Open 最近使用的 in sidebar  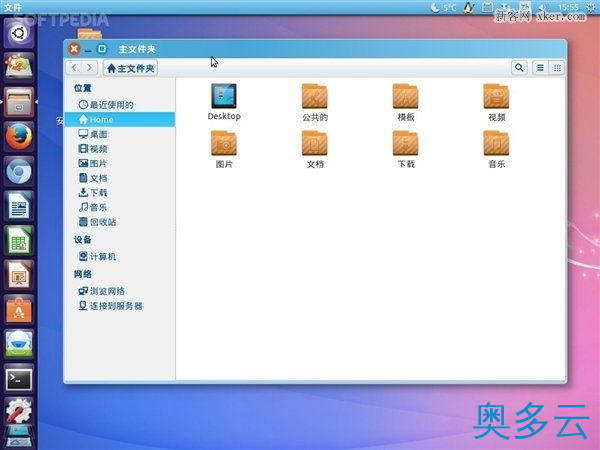[x=120, y=104]
